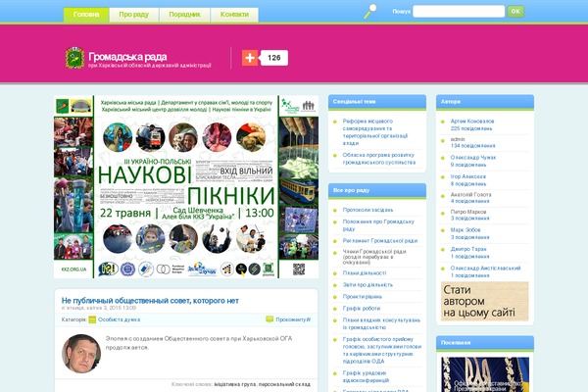This screenshot has width=588, height=392.
Task: Open Плани владних консультувань із громадськістю
Action: [x=381, y=323]
